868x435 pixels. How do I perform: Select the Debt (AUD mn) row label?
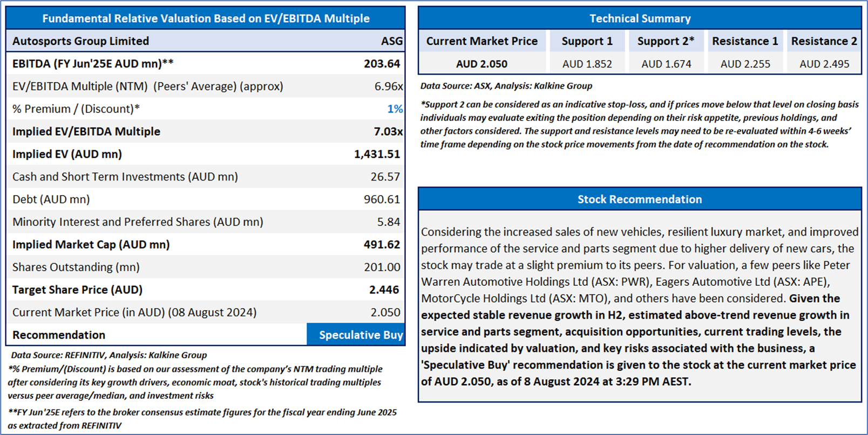(x=51, y=199)
